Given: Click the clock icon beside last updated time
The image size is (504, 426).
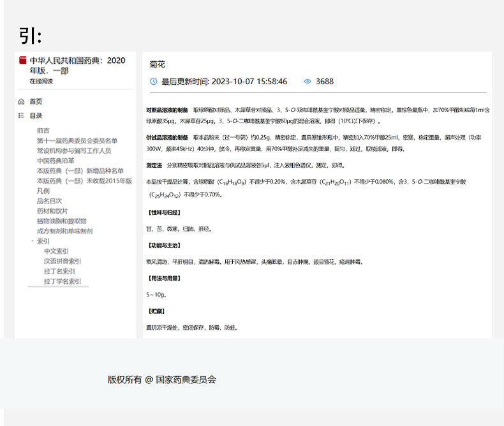Looking at the screenshot, I should [153, 82].
